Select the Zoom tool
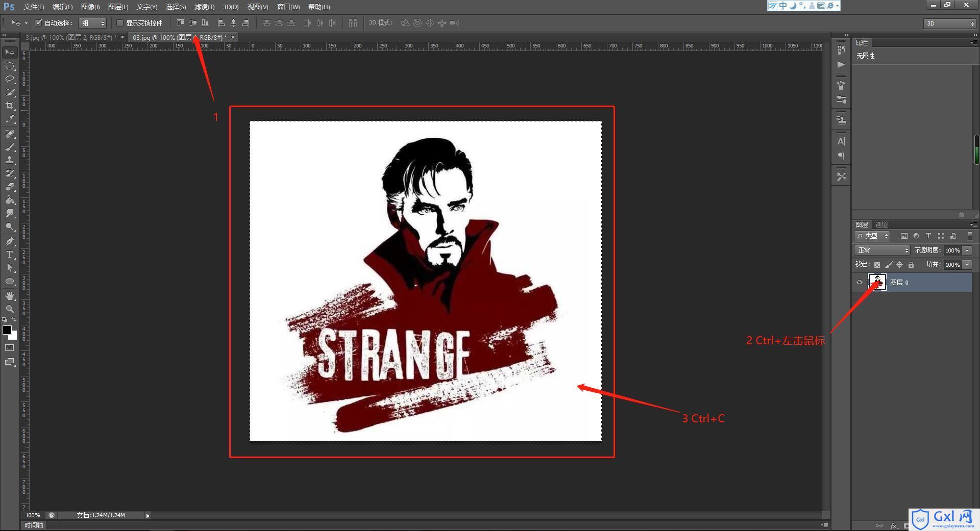This screenshot has width=980, height=531. pyautogui.click(x=10, y=309)
